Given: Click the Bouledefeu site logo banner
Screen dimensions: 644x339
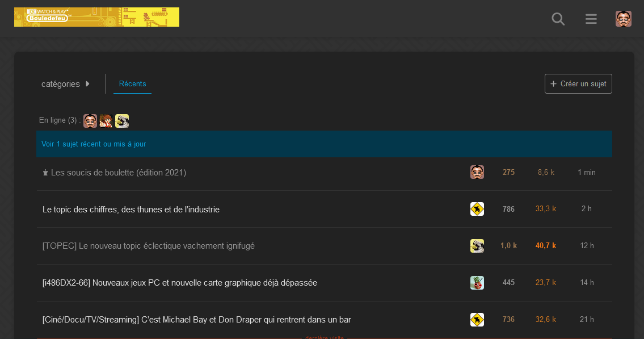Looking at the screenshot, I should tap(96, 17).
